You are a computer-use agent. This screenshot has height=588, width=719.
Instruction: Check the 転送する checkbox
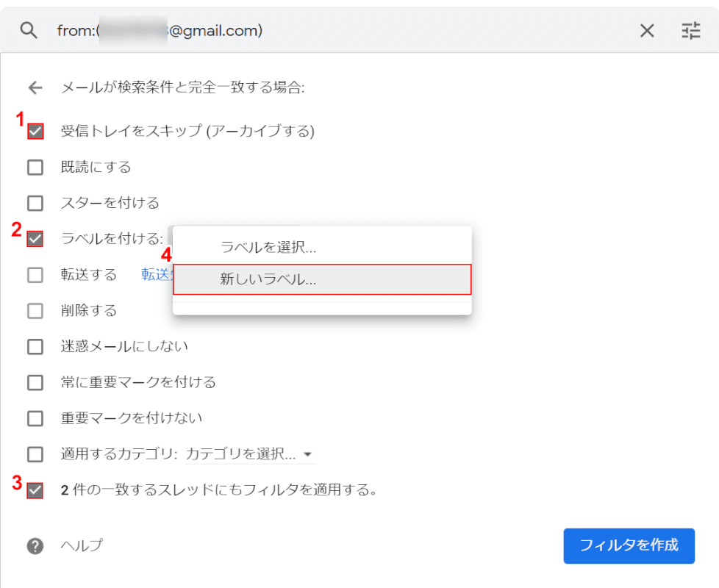[35, 275]
